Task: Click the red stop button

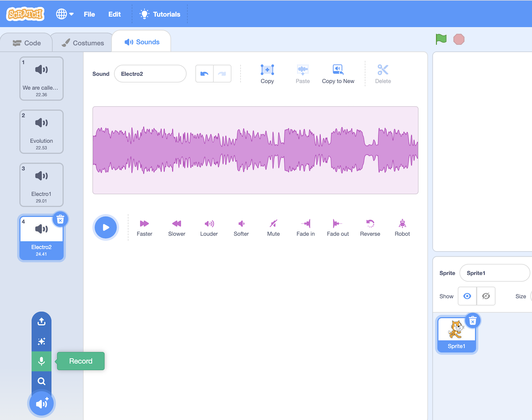Action: 459,39
